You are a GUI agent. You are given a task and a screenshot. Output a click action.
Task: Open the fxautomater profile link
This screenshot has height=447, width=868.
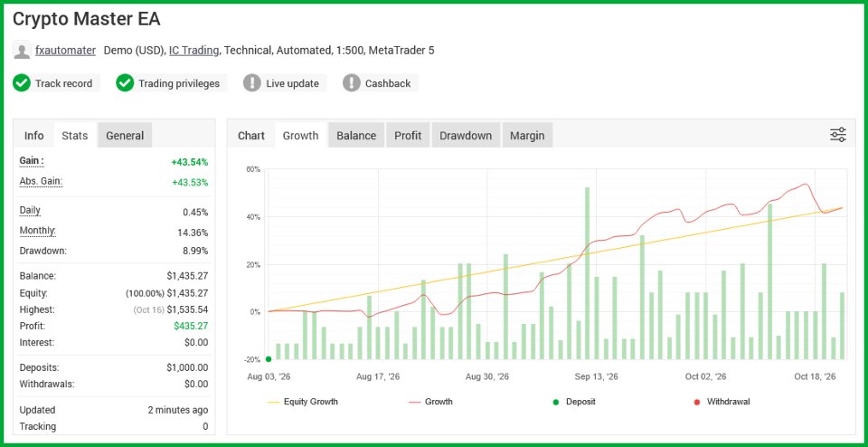click(x=65, y=51)
